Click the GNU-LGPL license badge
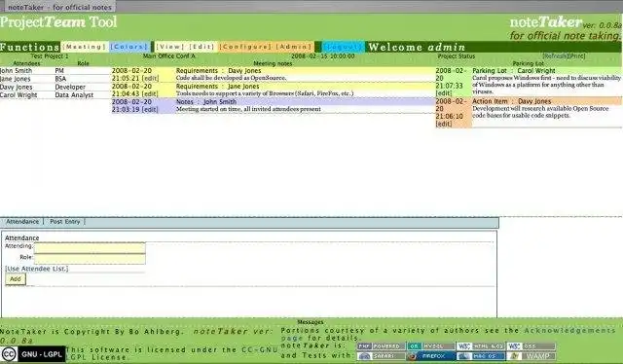The height and width of the screenshot is (364, 623). [x=42, y=354]
